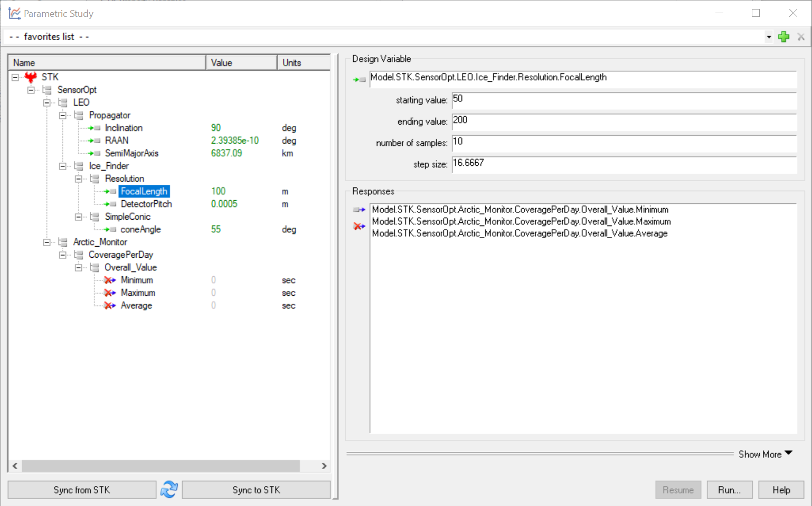Collapse the Resolution tree node
This screenshot has width=812, height=506.
(x=79, y=179)
